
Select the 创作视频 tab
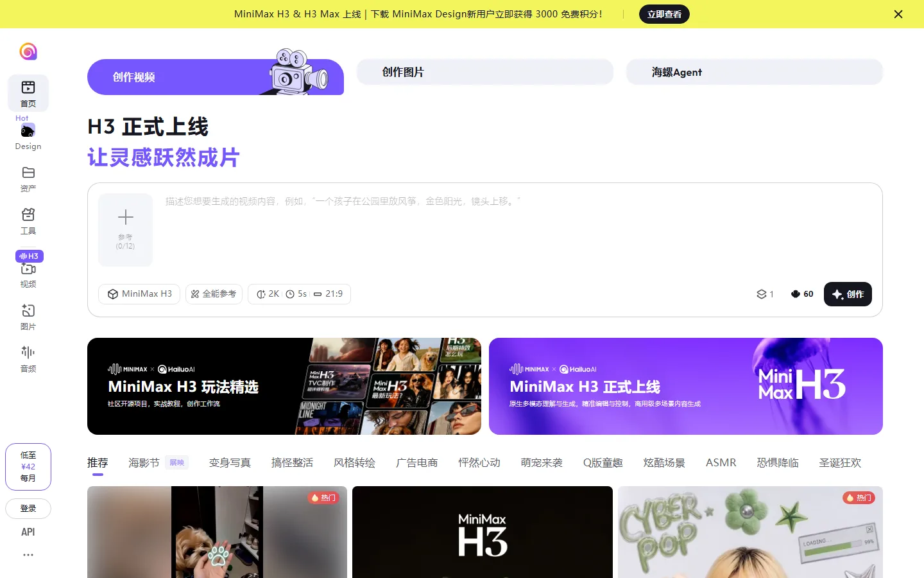click(x=216, y=77)
